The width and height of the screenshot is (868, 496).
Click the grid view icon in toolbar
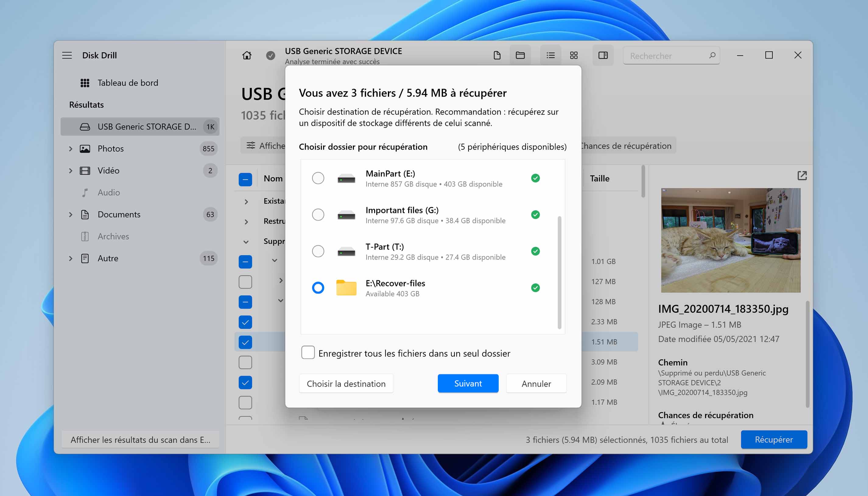[x=574, y=54]
